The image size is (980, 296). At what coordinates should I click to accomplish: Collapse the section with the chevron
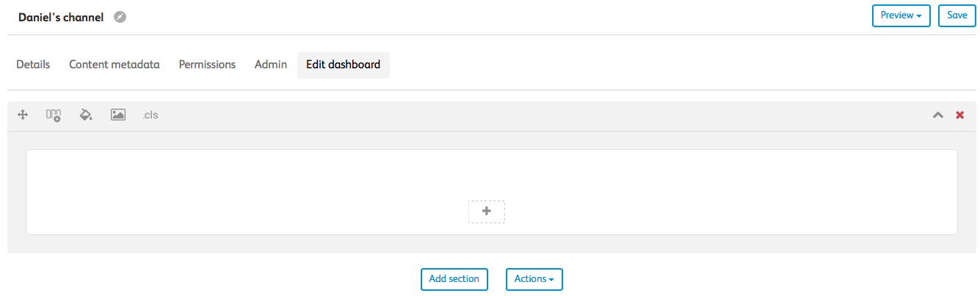pyautogui.click(x=937, y=115)
